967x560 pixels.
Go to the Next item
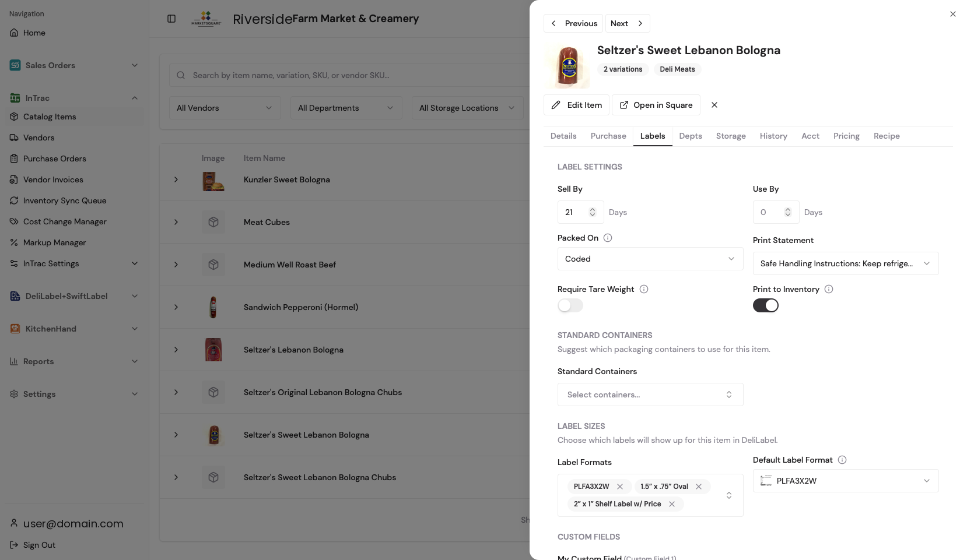[628, 23]
